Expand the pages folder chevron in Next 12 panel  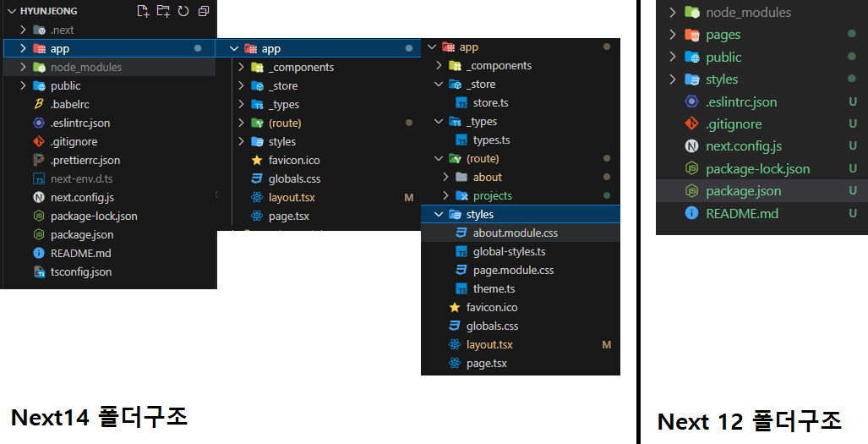pos(673,35)
